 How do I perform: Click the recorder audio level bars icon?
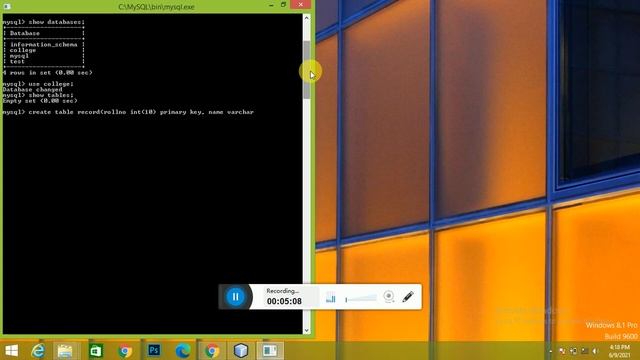click(x=331, y=298)
